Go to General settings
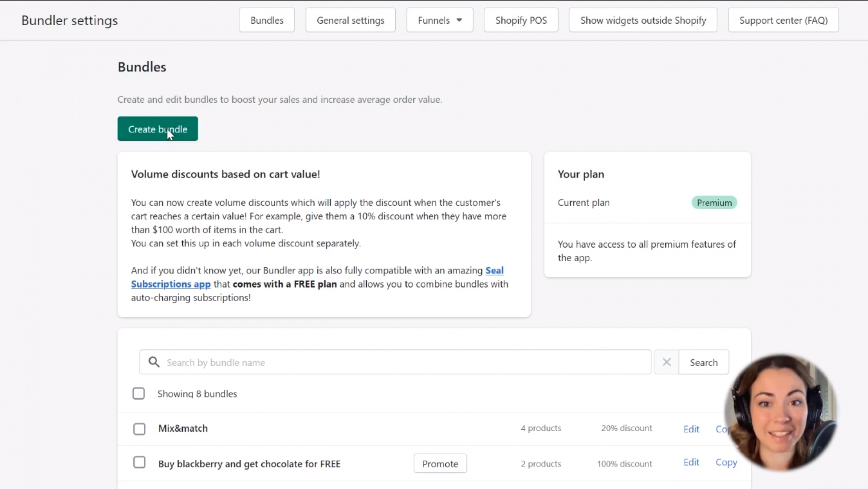 (350, 20)
